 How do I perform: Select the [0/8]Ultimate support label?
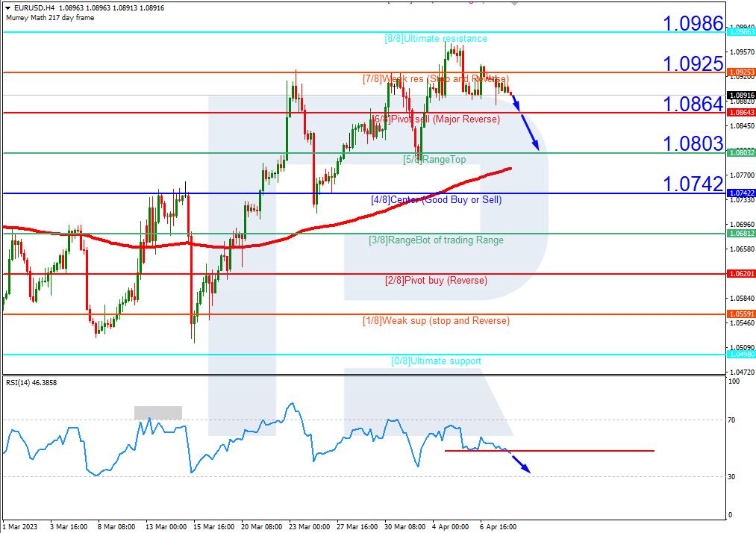coord(436,361)
